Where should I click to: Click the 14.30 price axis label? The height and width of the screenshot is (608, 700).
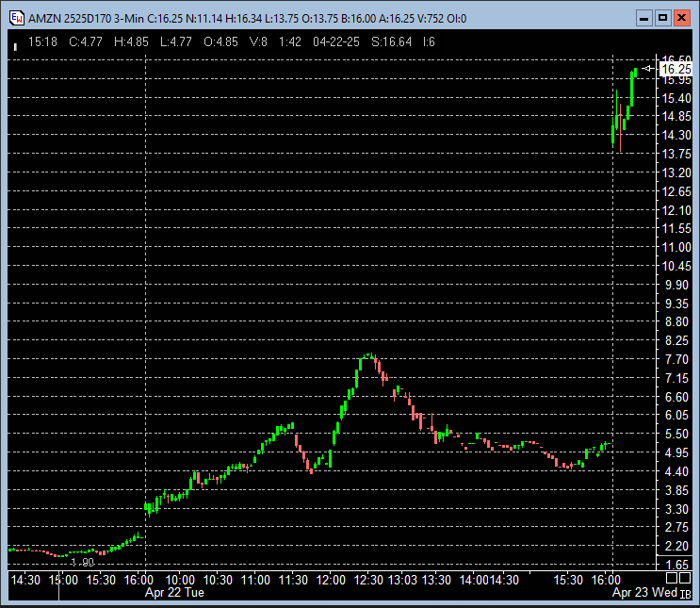click(x=676, y=136)
